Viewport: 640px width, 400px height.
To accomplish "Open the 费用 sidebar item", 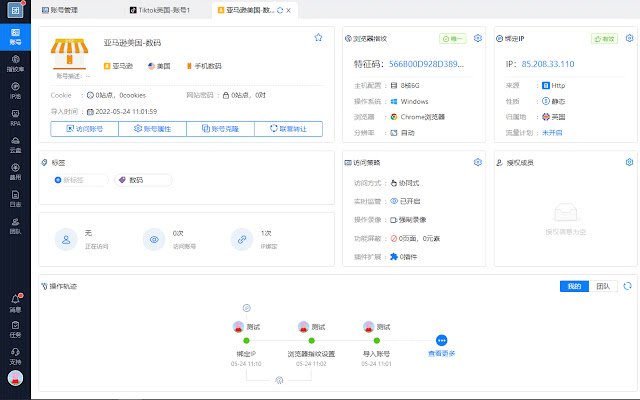I will [x=15, y=172].
